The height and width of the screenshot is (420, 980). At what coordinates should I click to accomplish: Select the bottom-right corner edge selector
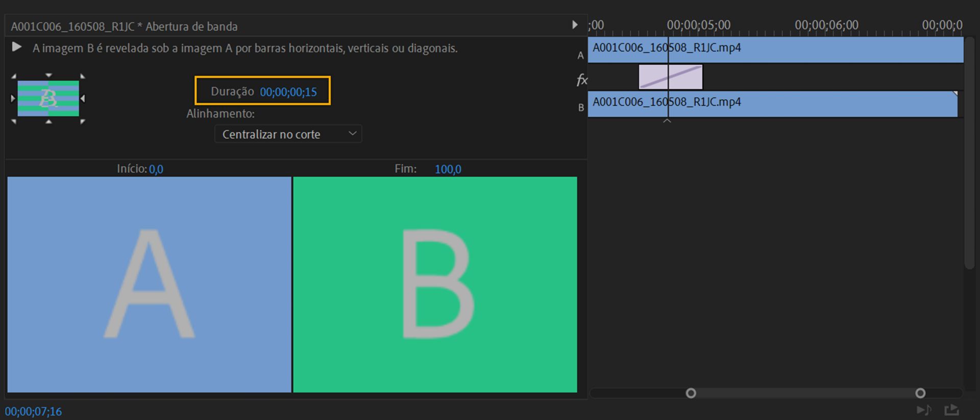tap(82, 121)
